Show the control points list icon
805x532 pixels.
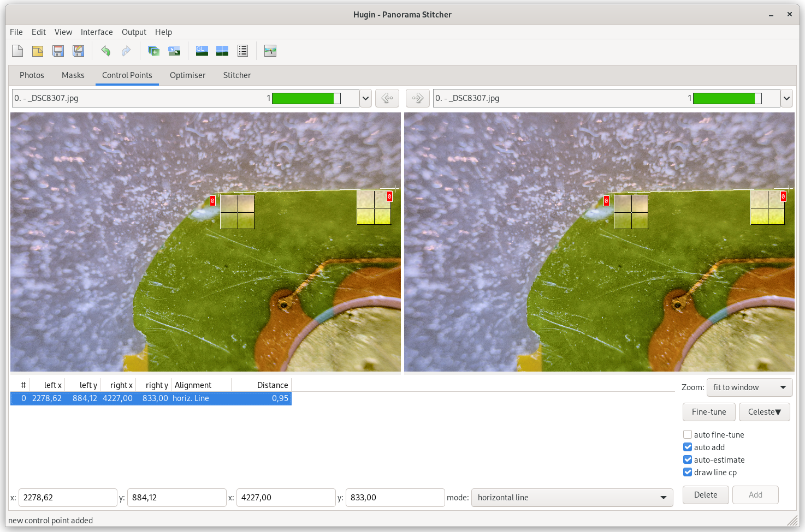243,51
